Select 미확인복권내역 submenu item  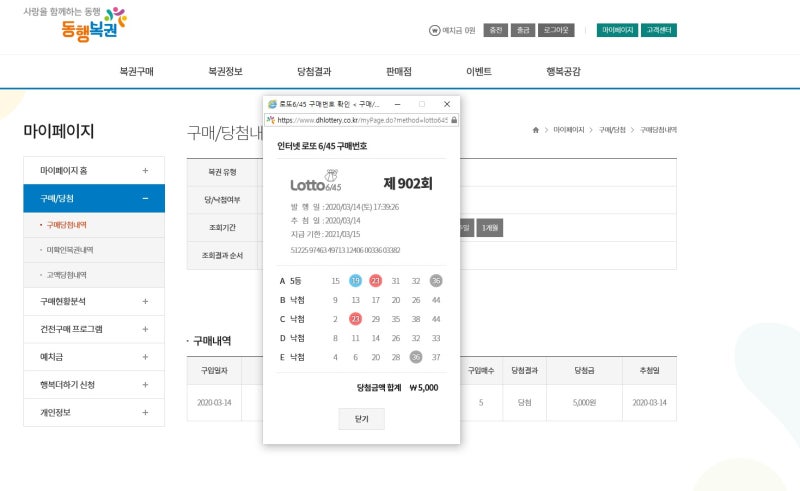tap(70, 250)
